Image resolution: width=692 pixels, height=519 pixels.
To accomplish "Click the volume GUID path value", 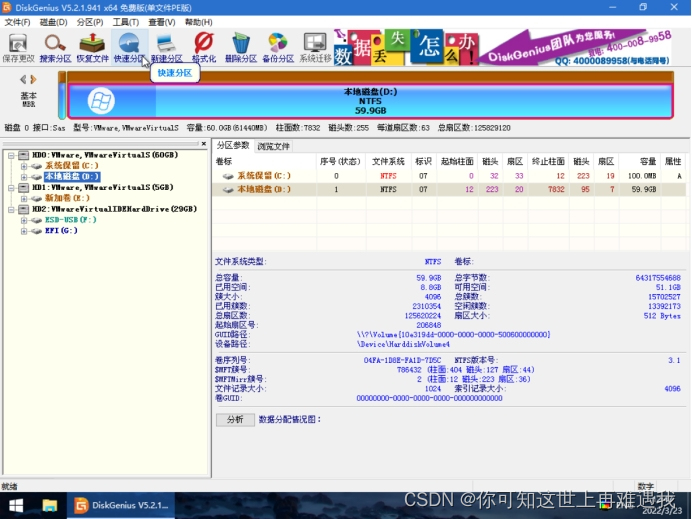I will point(454,335).
